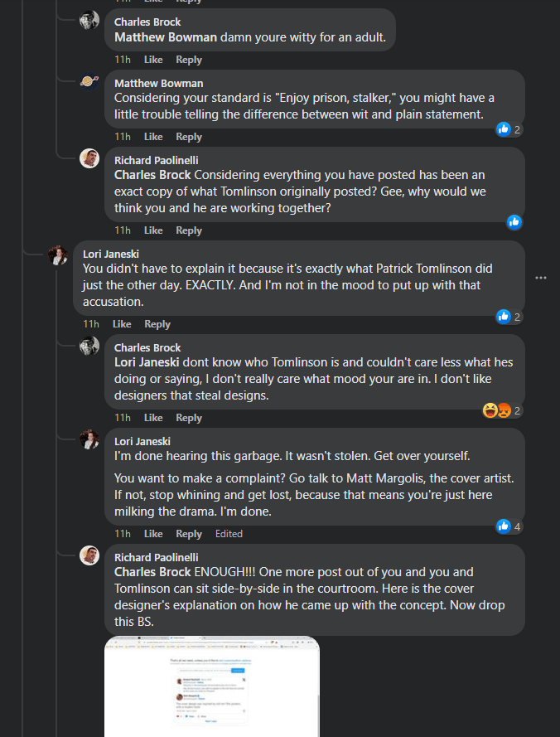Open three-dot options menu beside Lori's comment
560x737 pixels.
click(541, 278)
